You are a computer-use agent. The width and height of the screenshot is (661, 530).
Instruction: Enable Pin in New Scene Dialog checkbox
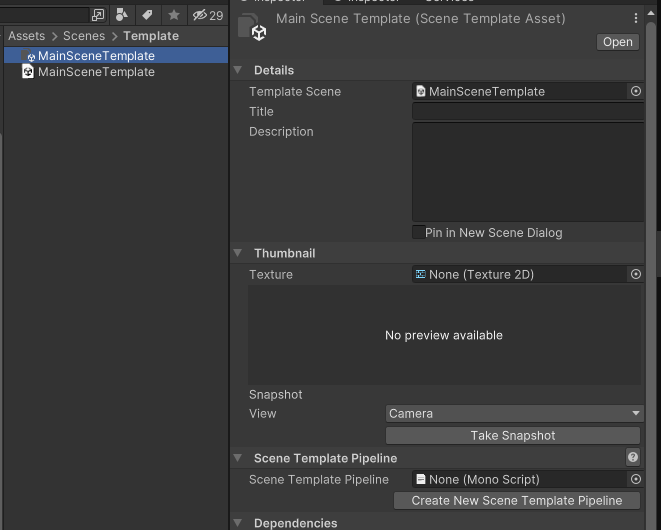pyautogui.click(x=418, y=232)
